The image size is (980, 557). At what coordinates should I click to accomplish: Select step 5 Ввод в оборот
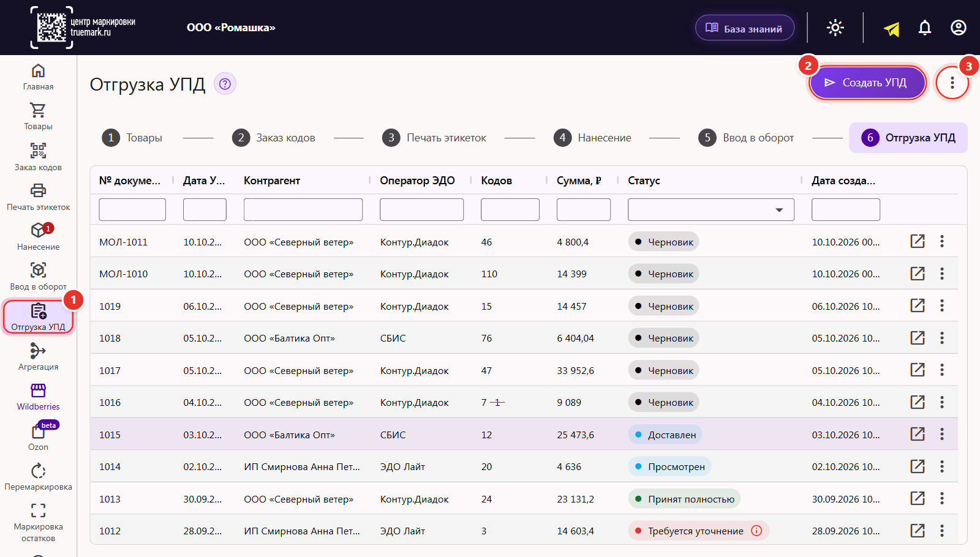(x=746, y=138)
